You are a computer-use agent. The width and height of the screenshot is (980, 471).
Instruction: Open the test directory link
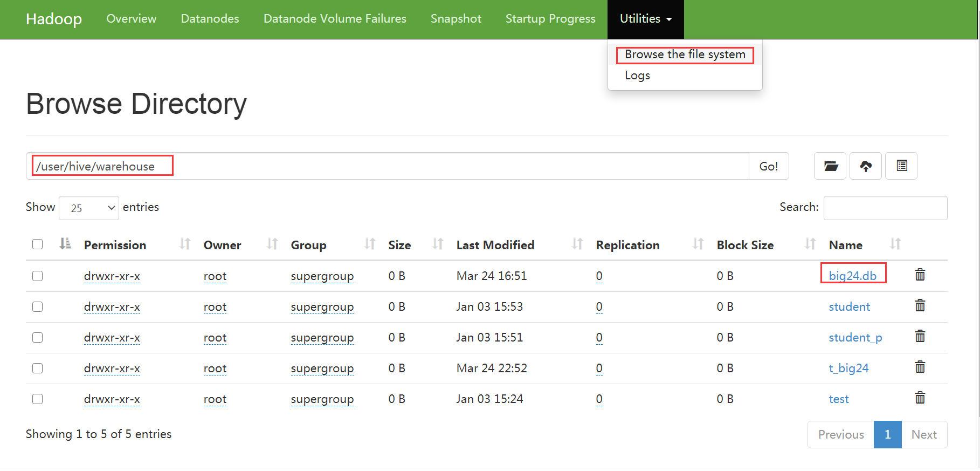[x=839, y=399]
